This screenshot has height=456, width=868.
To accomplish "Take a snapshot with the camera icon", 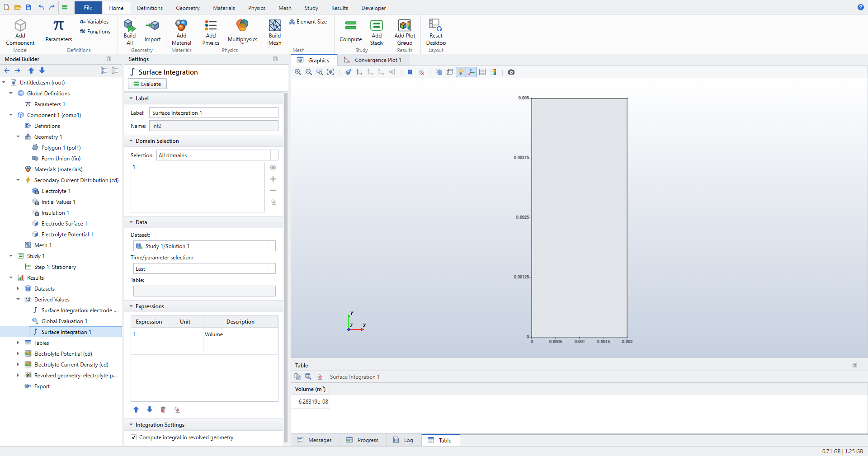I will [511, 72].
